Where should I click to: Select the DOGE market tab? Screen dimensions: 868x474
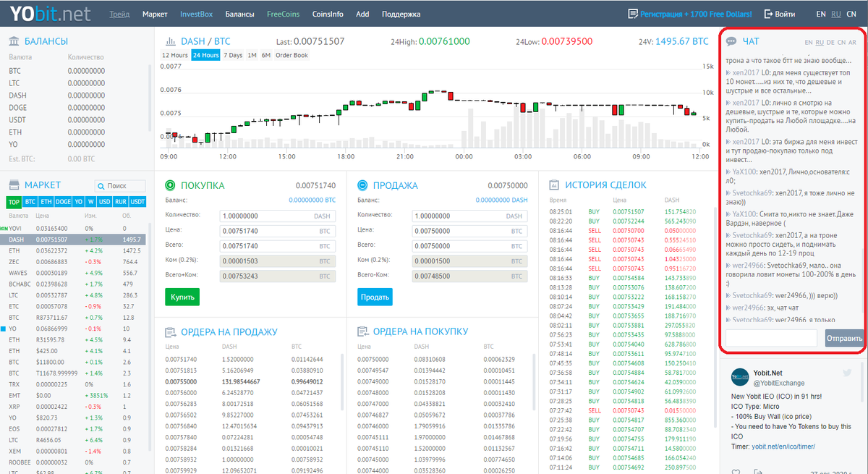tap(63, 202)
